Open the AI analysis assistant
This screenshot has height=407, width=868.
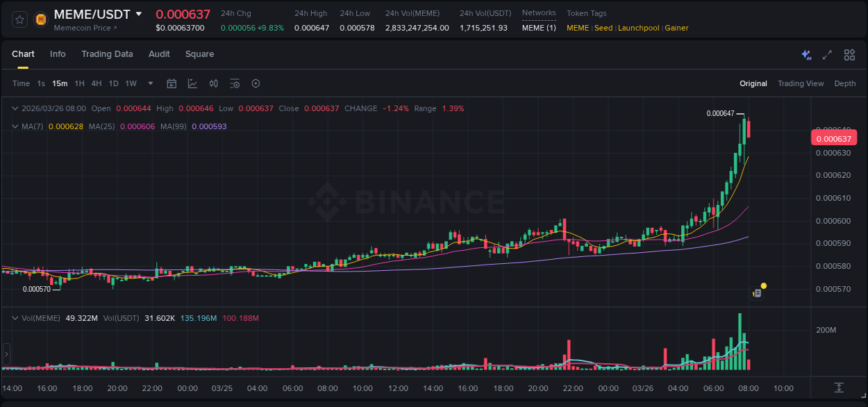click(x=806, y=54)
